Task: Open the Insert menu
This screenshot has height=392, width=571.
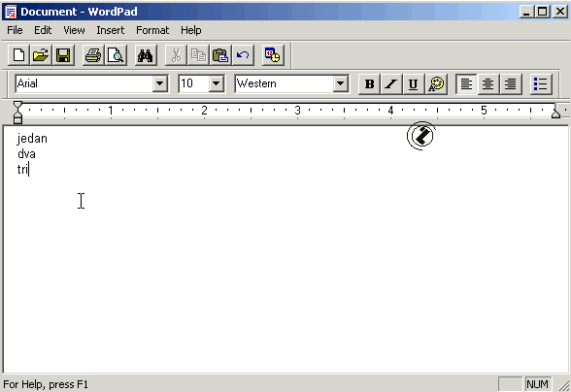Action: (x=110, y=30)
